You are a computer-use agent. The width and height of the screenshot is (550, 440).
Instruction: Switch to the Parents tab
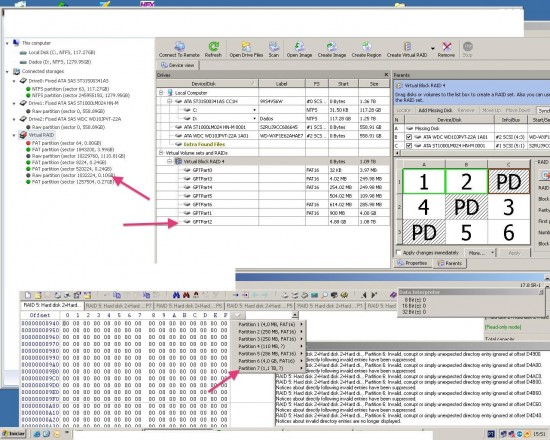point(450,263)
